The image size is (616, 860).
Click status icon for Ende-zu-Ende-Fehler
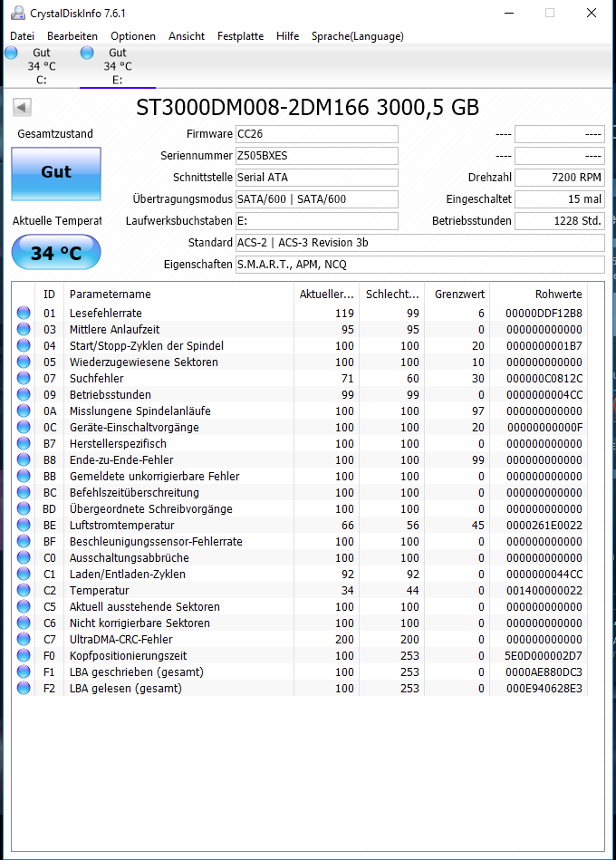tap(24, 459)
